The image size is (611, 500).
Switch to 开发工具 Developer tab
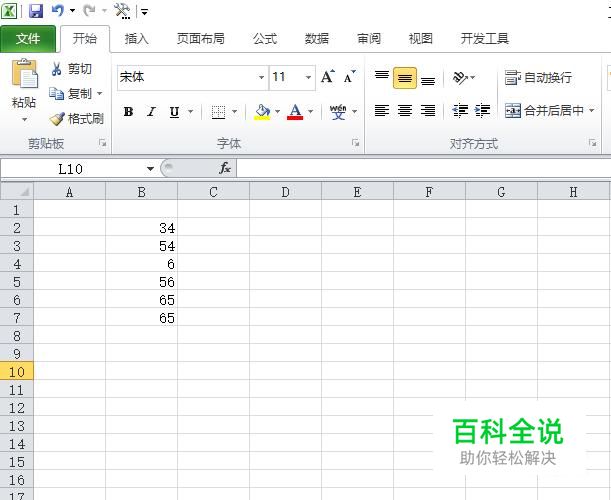(x=485, y=39)
